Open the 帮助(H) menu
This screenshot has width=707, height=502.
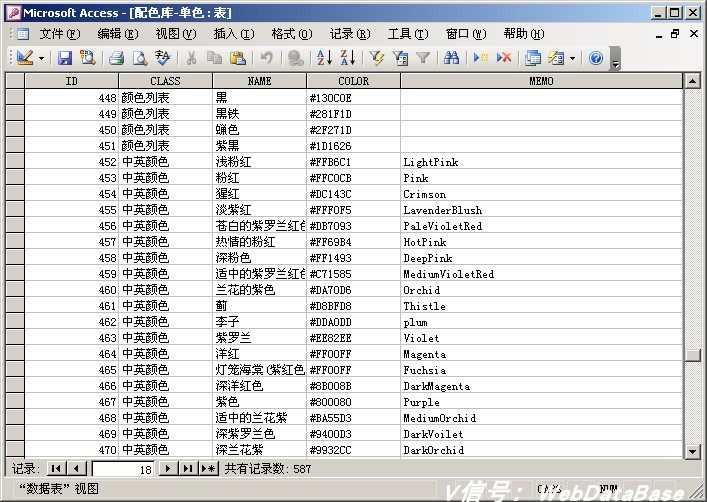(x=524, y=34)
